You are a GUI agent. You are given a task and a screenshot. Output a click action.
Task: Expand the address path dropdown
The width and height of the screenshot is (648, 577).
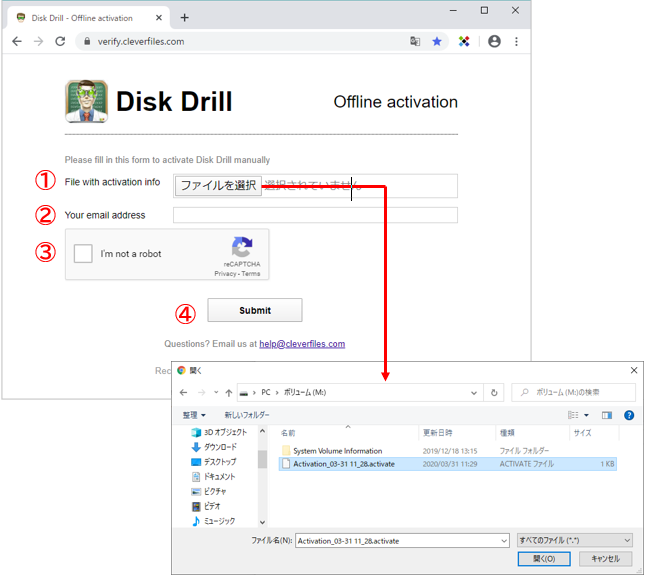474,393
